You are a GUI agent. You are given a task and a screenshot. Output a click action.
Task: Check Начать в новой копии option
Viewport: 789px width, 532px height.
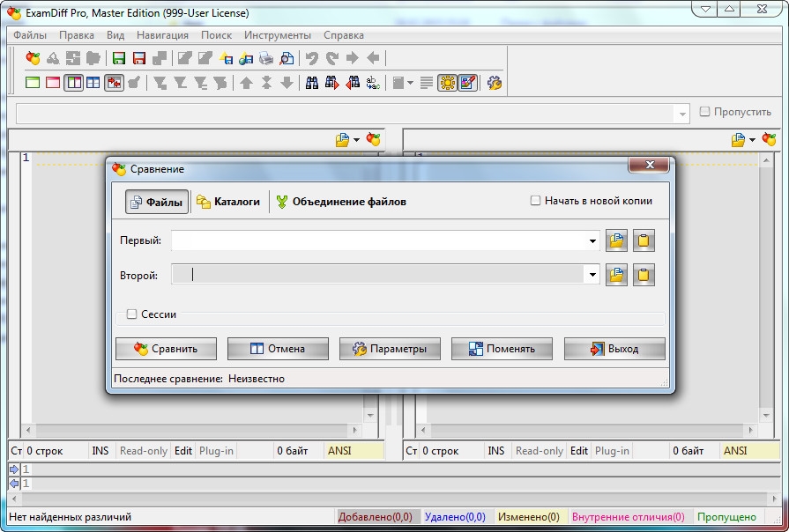coord(535,201)
